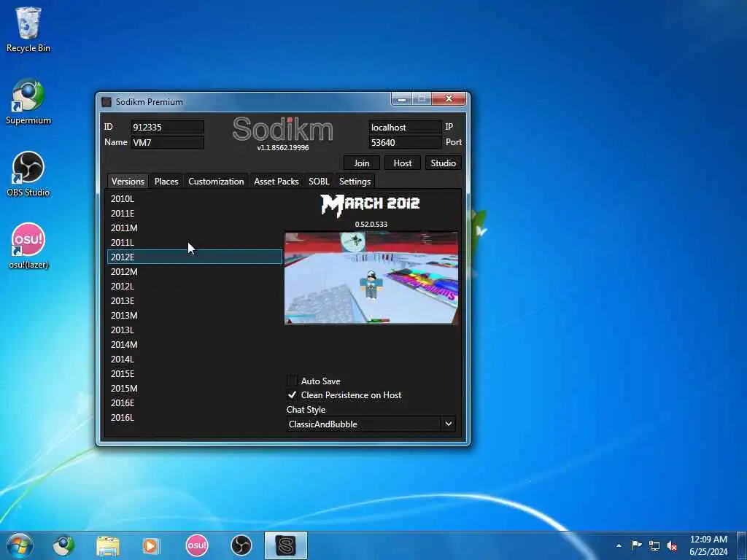Uncheck Clean Persistence on Host
The image size is (747, 560).
[x=292, y=394]
